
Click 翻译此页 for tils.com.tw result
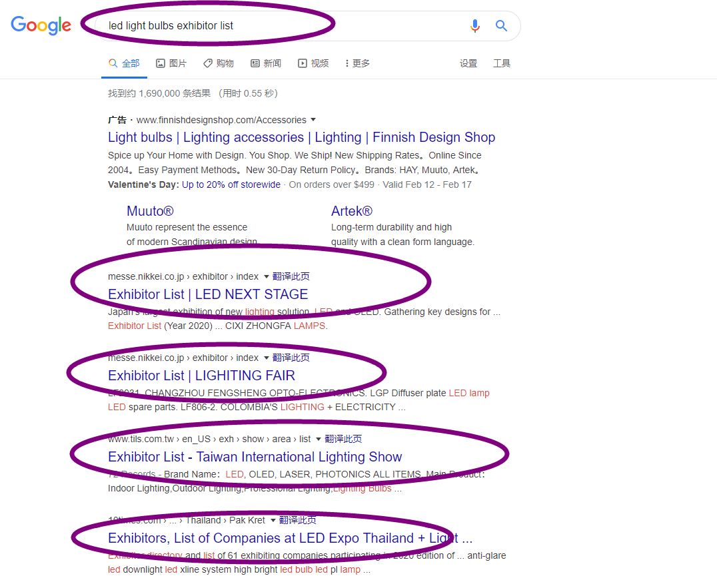click(x=343, y=439)
